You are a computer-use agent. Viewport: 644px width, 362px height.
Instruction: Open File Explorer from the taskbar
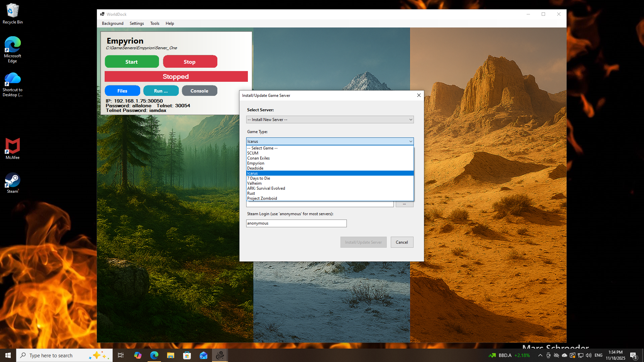170,355
